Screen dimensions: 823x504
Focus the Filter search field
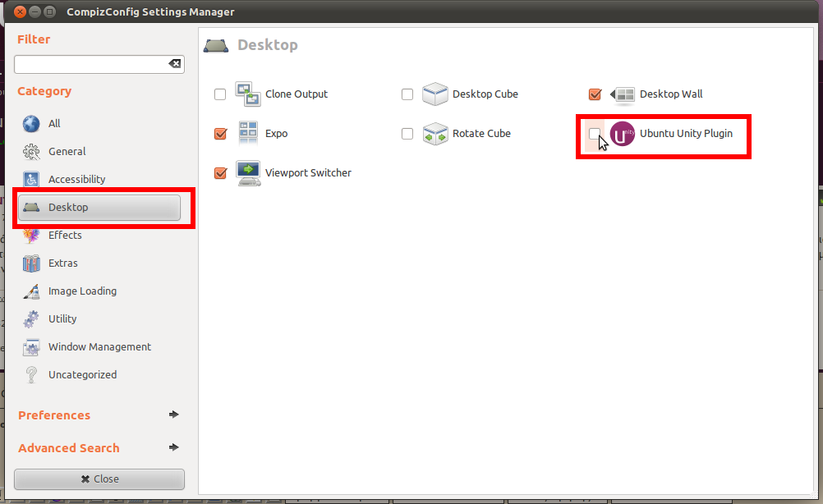coord(90,64)
